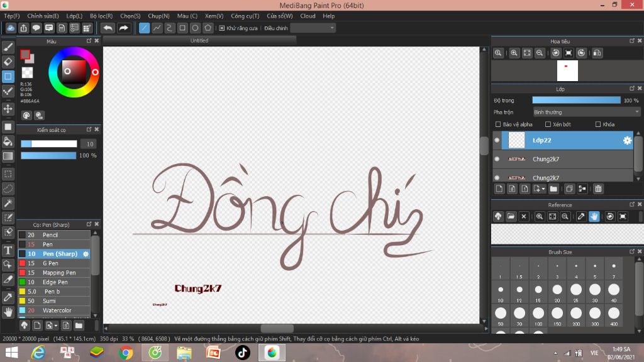Select the Eraser tool
Viewport: 644px width, 362px height.
tap(8, 62)
